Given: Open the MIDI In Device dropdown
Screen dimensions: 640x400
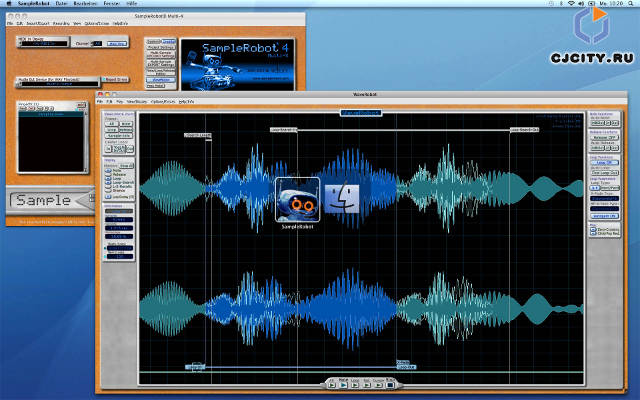Looking at the screenshot, I should point(44,44).
